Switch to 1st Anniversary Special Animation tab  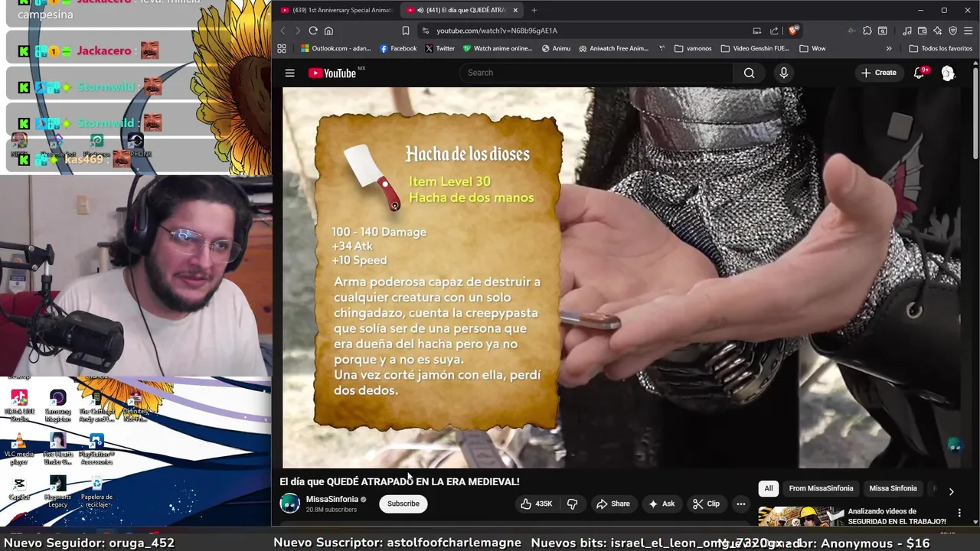coord(335,10)
